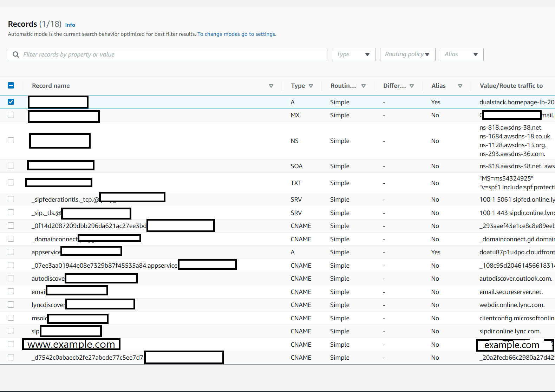Click the SOA type cell
555x392 pixels.
[x=296, y=166]
